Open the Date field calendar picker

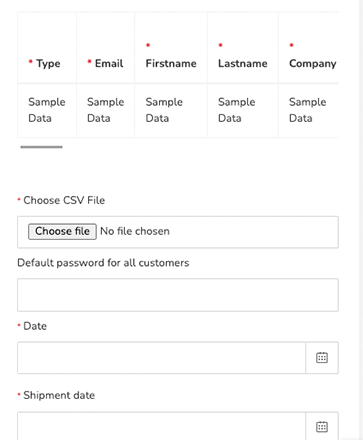[x=322, y=358]
